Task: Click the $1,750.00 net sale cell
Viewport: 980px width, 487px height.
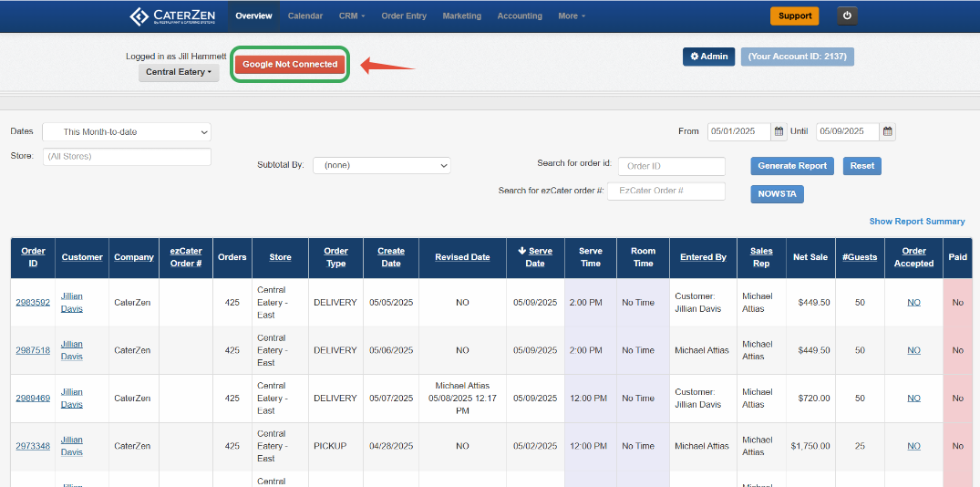Action: coord(810,446)
